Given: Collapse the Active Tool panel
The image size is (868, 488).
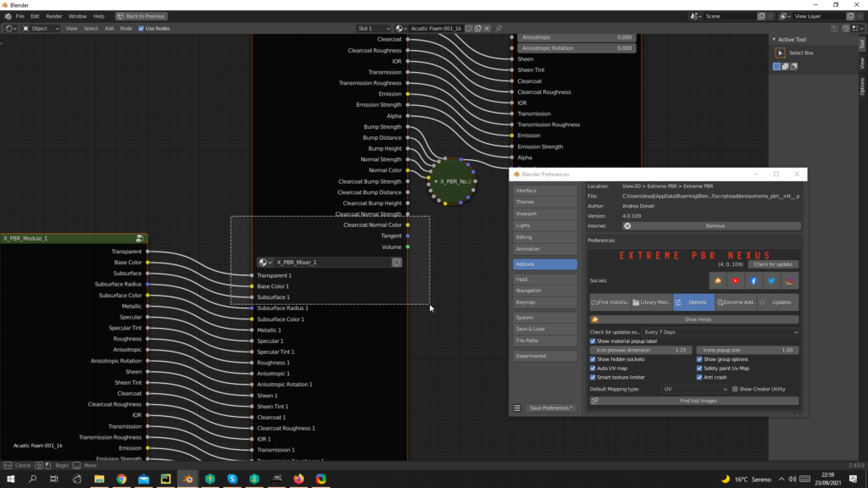Looking at the screenshot, I should [775, 40].
